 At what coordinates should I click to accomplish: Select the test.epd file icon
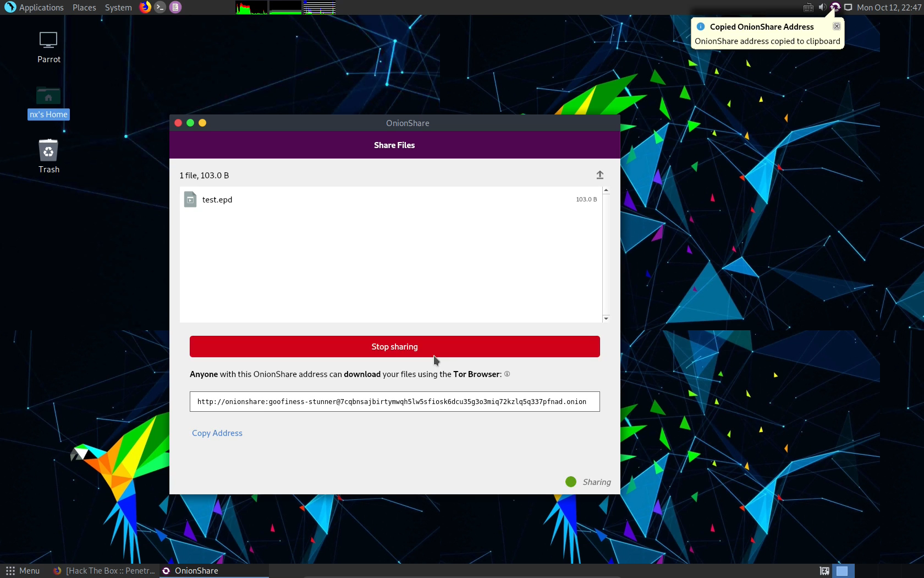[x=190, y=199]
